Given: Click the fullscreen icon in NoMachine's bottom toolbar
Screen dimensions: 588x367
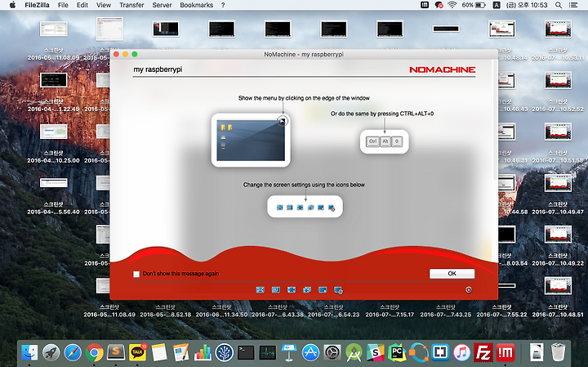Looking at the screenshot, I should coord(292,289).
